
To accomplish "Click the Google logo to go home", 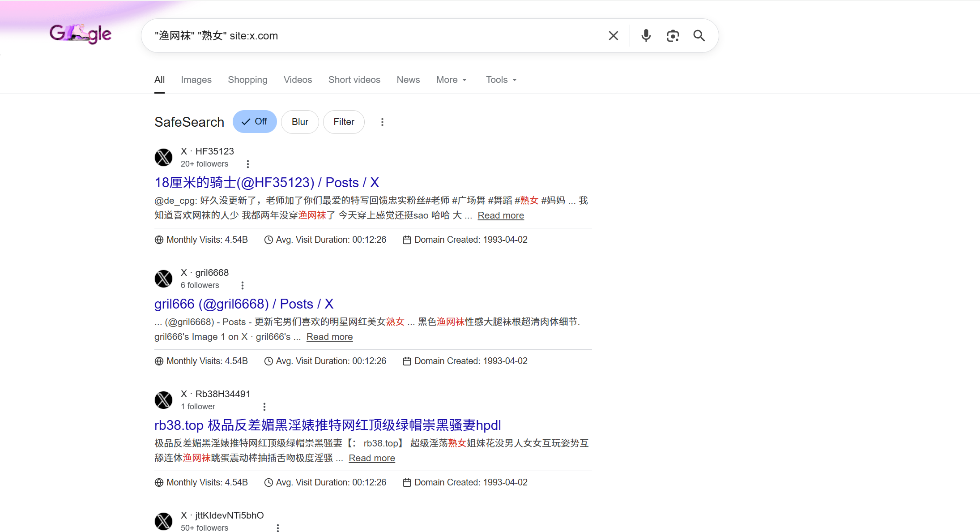I will pyautogui.click(x=81, y=34).
